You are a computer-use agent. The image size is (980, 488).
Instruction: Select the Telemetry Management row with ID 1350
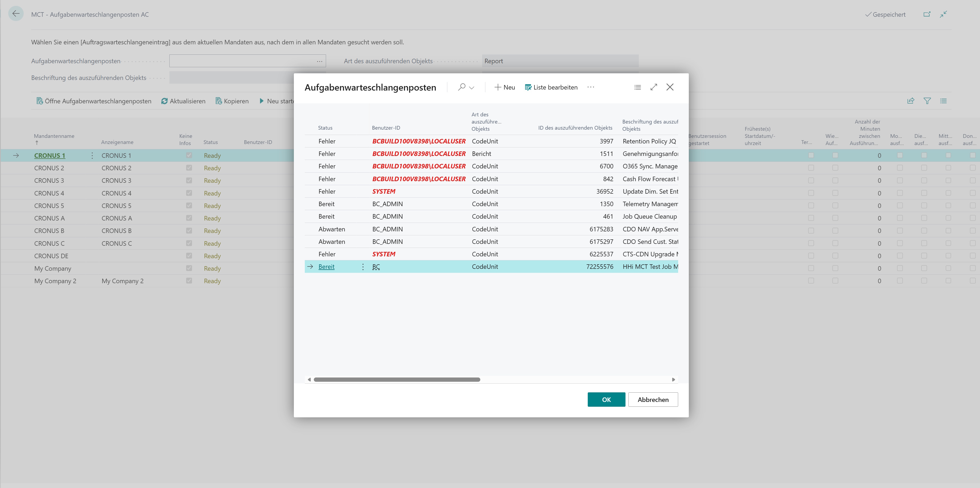[491, 204]
